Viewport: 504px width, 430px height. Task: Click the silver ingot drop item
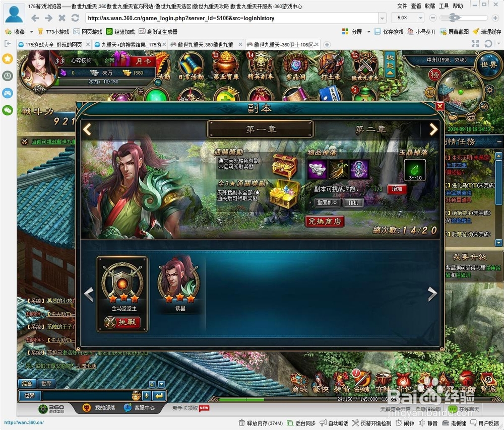tap(317, 169)
